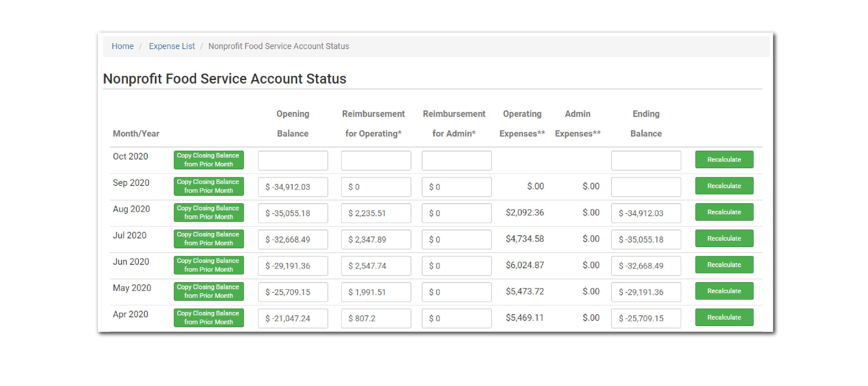Viewport: 868px width, 386px height.
Task: Select Jun 2020 ending balance -32,668.49
Action: pos(646,266)
